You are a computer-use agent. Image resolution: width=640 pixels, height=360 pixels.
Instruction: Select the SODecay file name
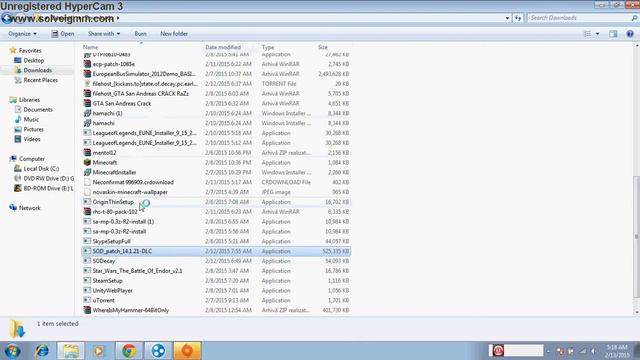point(104,261)
